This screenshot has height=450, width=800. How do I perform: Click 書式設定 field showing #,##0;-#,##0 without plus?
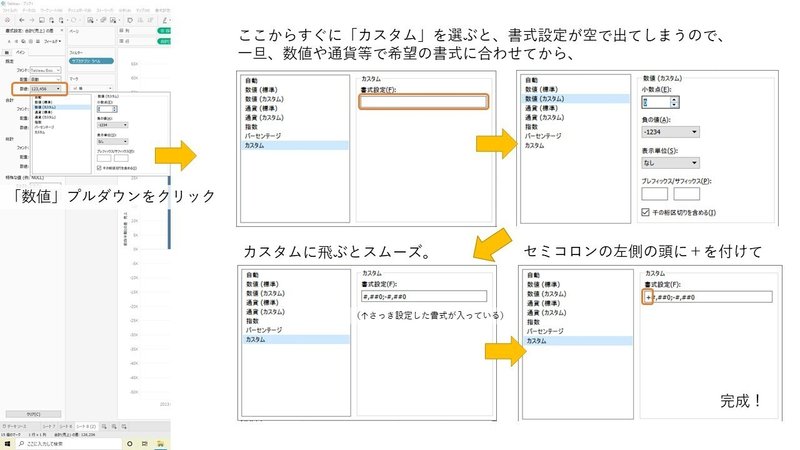pos(424,296)
